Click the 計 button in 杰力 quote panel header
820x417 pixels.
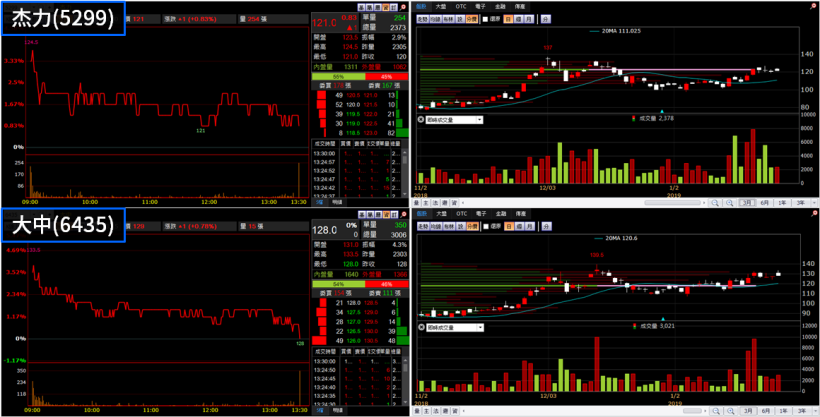[394, 7]
